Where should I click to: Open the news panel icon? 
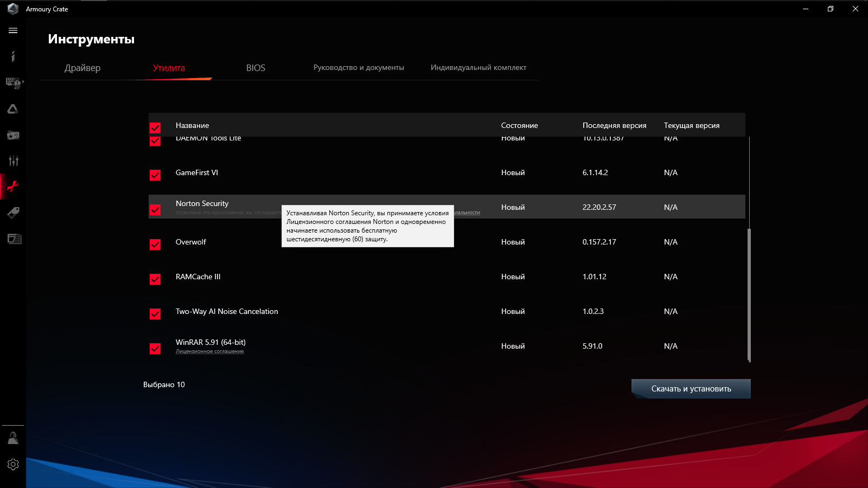pyautogui.click(x=12, y=239)
